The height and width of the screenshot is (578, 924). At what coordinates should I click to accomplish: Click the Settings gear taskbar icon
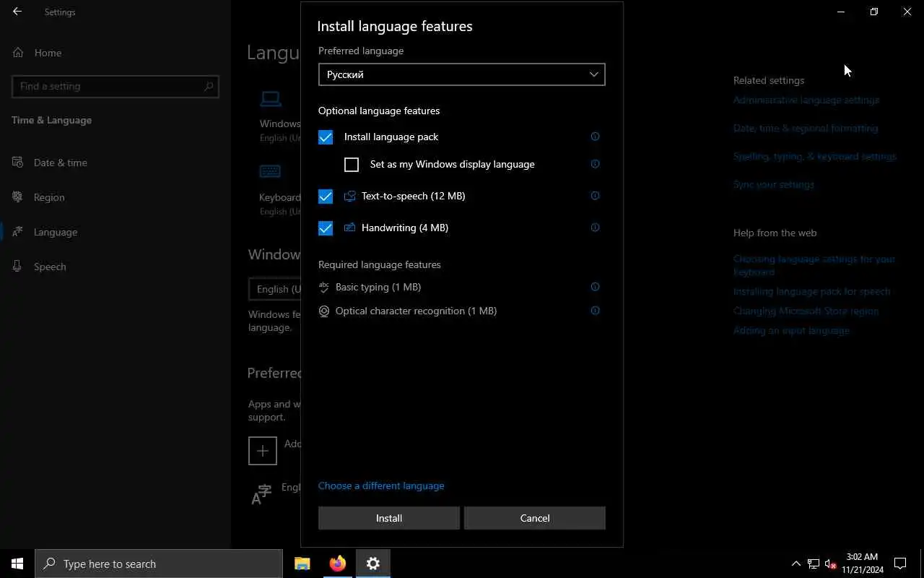373,564
